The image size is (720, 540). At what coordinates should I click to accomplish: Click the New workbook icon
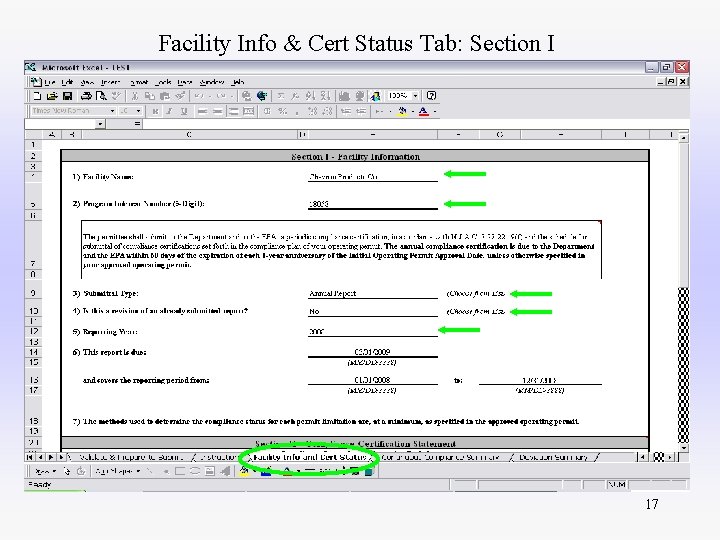[38, 96]
